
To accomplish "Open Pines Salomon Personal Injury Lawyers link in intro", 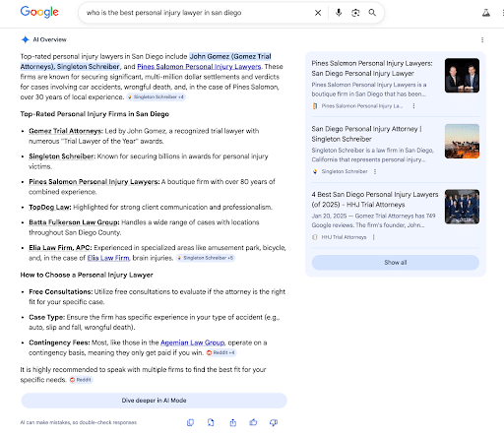I will (199, 67).
